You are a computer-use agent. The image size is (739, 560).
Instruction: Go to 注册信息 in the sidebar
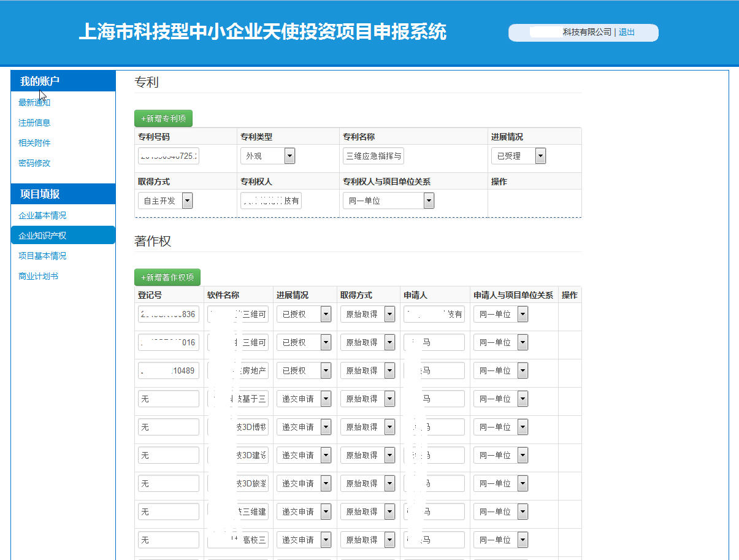pos(34,123)
